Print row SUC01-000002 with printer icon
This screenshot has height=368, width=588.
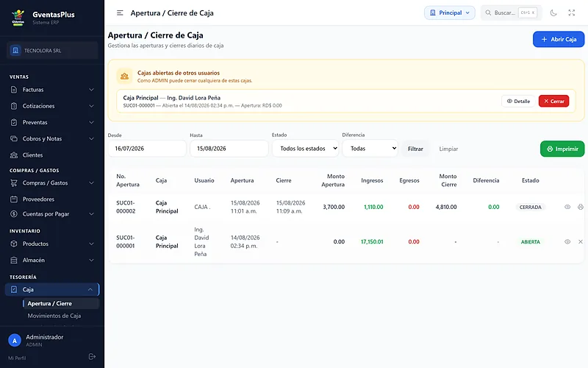tap(581, 207)
